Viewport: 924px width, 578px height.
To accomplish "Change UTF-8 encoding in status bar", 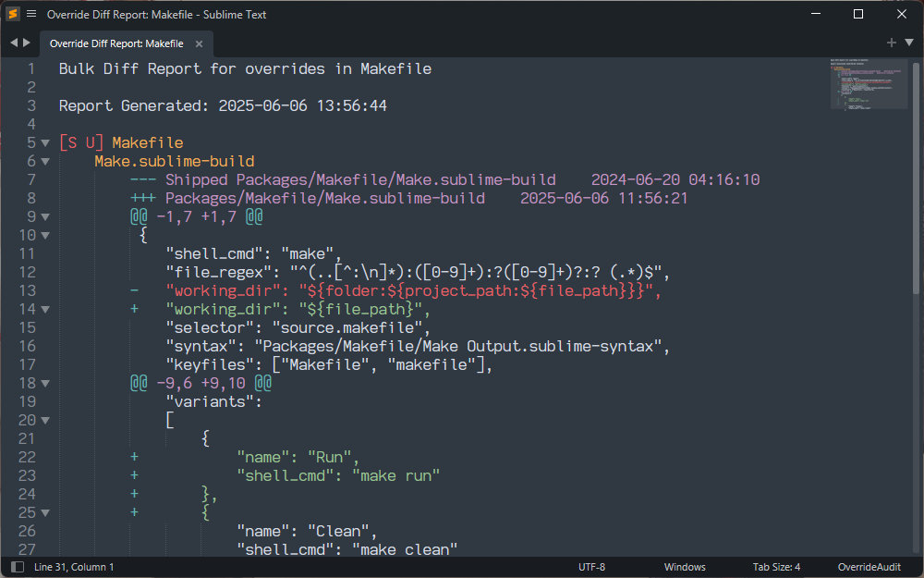I will [591, 567].
